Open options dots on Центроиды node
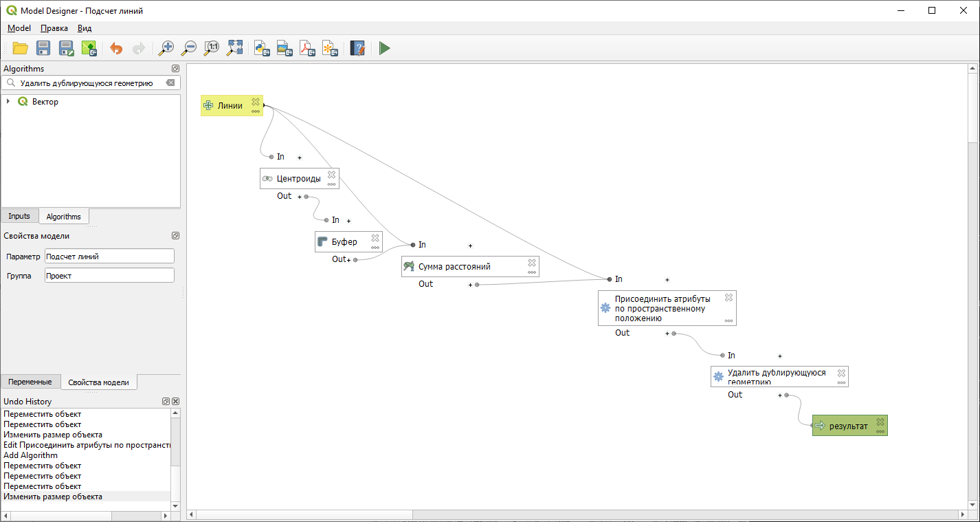980x522 pixels. [x=331, y=184]
